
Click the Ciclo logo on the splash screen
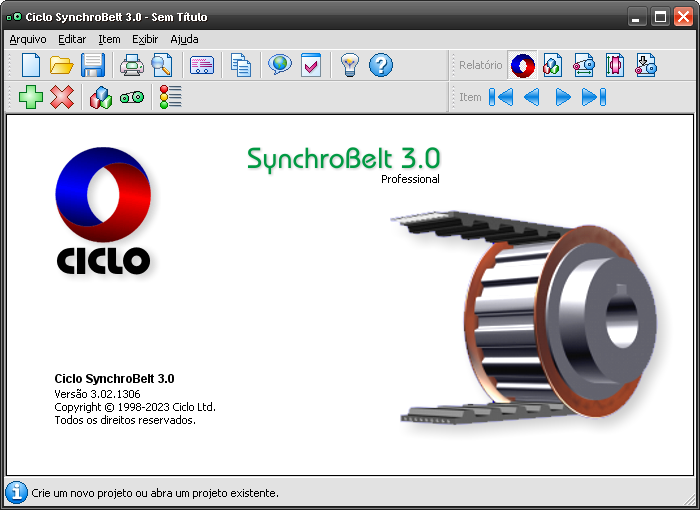[x=103, y=211]
